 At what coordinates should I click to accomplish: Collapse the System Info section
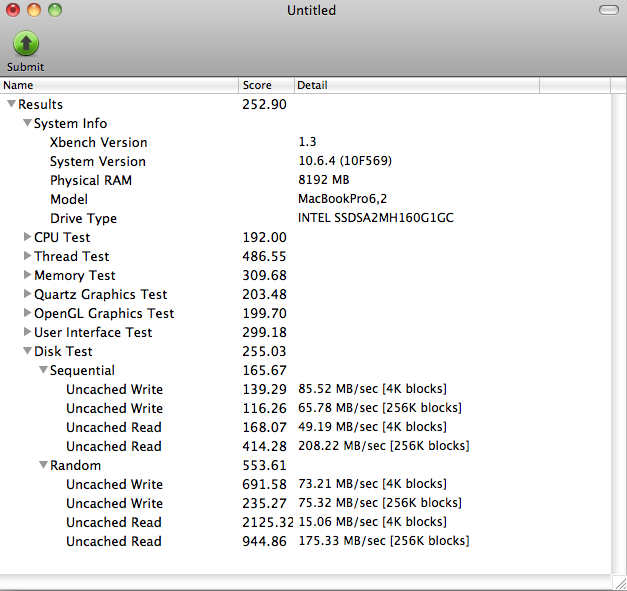(27, 123)
